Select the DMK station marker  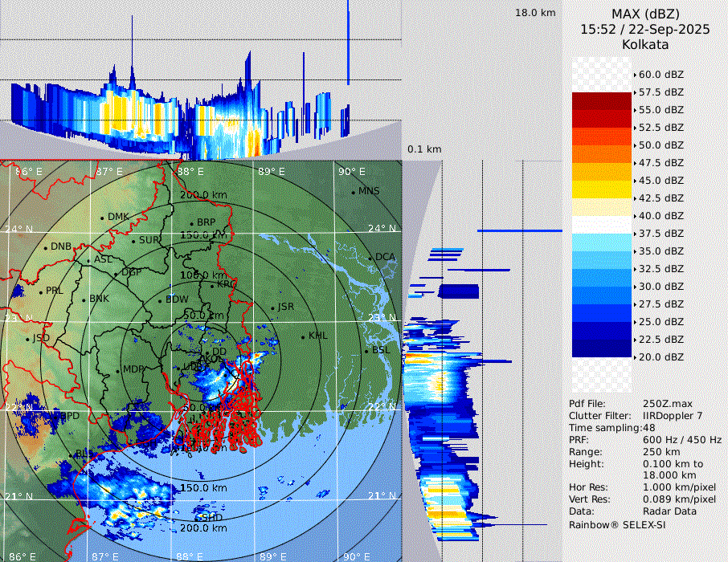click(x=102, y=218)
